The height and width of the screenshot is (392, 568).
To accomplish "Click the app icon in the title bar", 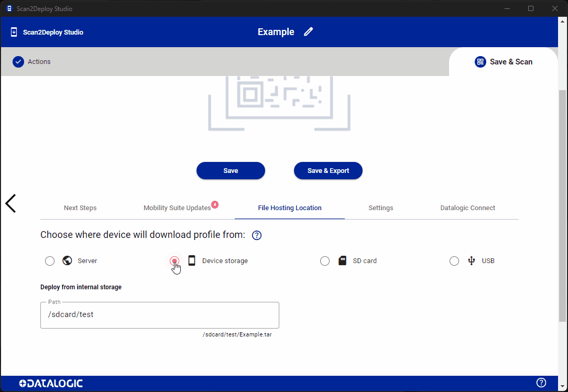I will point(9,8).
